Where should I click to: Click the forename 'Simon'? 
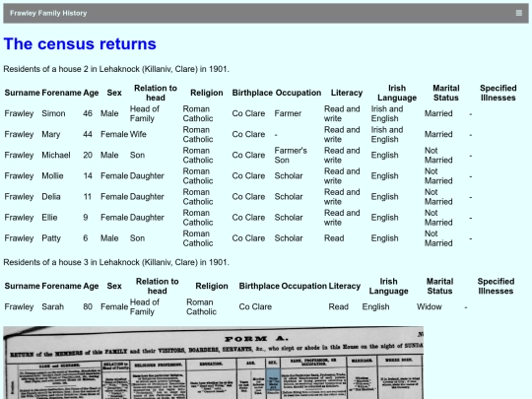[x=53, y=113]
